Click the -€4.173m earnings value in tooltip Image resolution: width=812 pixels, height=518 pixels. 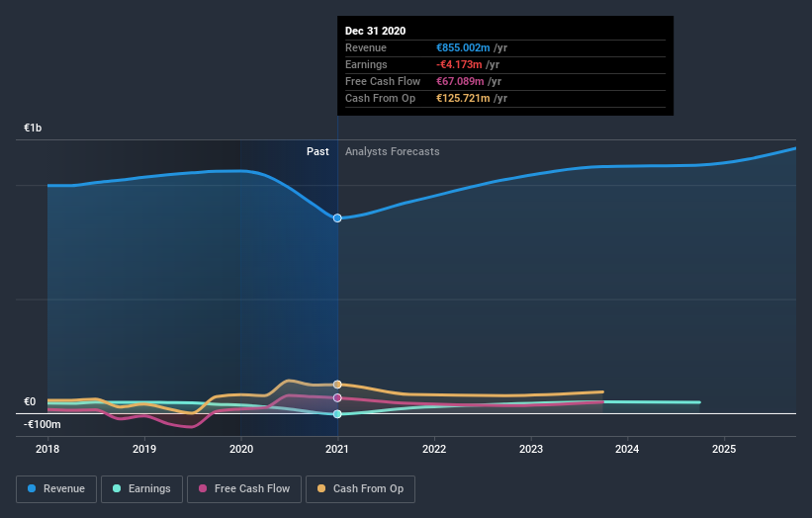tap(459, 64)
